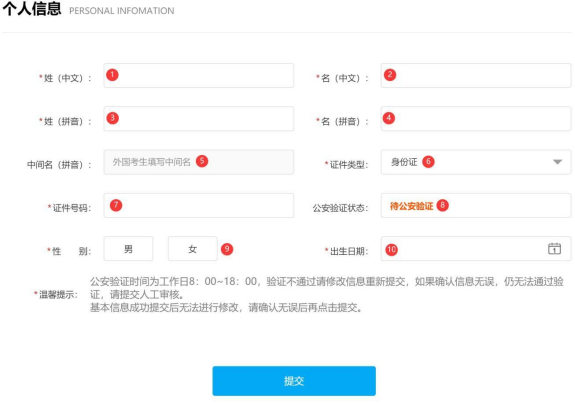
Task: Focus the 姓(中文) input field
Action: point(199,76)
